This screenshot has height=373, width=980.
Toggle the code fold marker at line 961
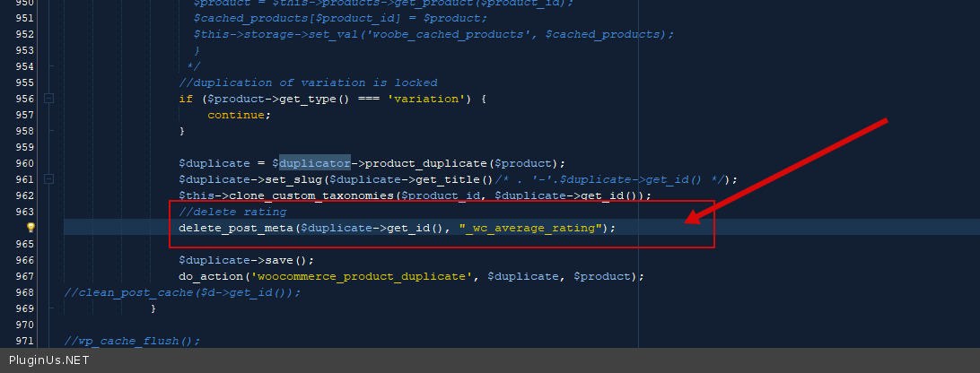(48, 179)
